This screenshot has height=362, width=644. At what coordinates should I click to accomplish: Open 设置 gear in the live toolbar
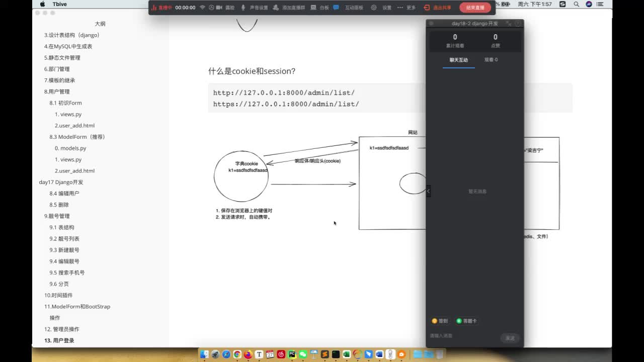coord(381,8)
